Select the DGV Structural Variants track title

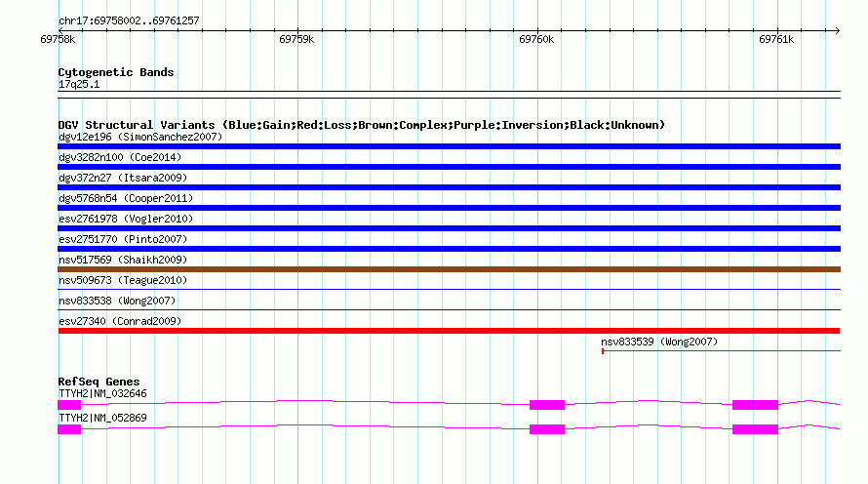click(x=362, y=125)
